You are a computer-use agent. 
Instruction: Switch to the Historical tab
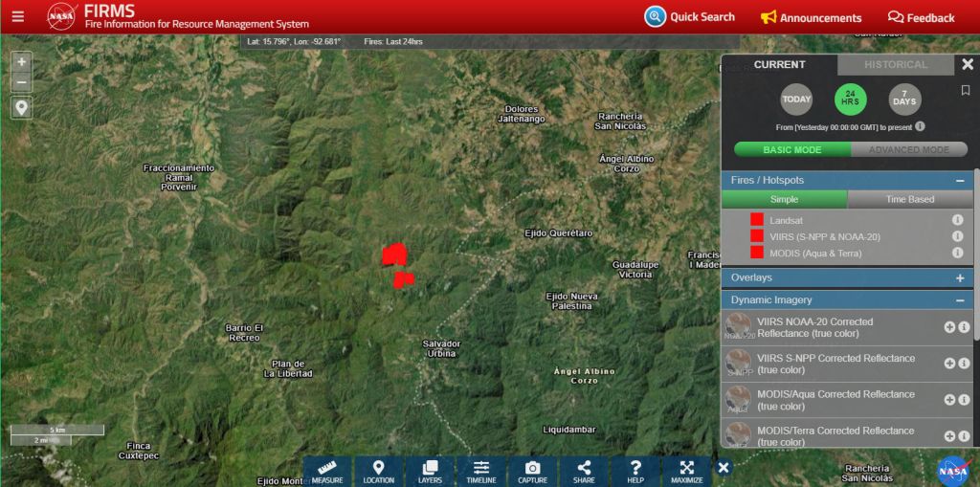tap(896, 65)
